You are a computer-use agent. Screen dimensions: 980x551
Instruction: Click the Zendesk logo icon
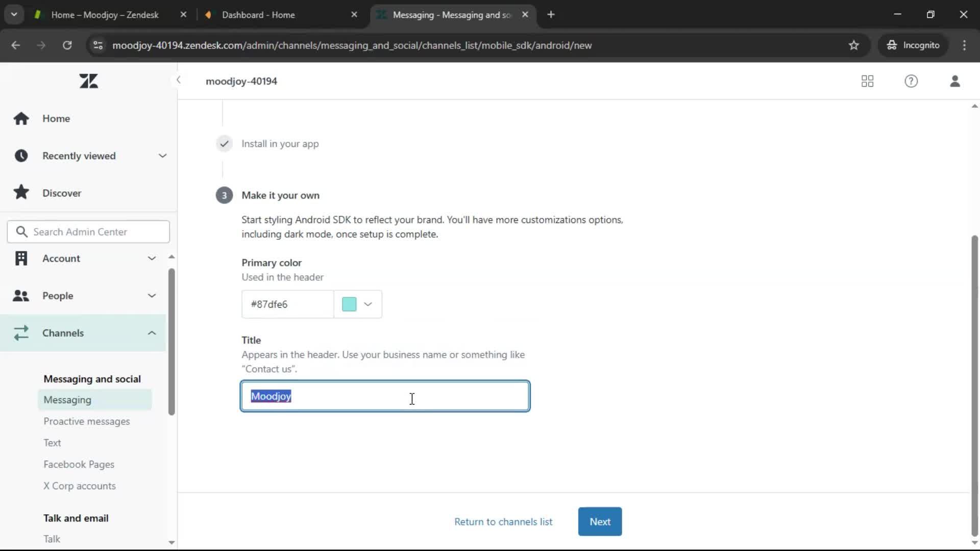(89, 81)
